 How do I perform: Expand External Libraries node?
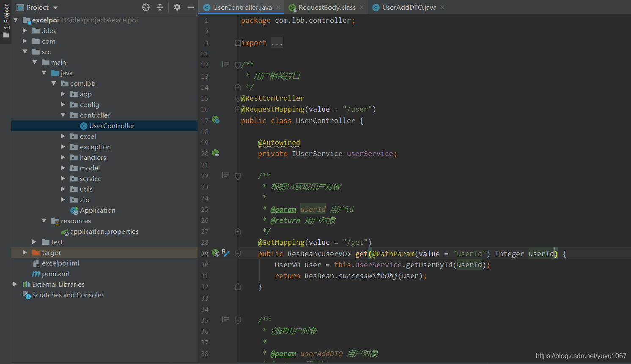click(15, 284)
